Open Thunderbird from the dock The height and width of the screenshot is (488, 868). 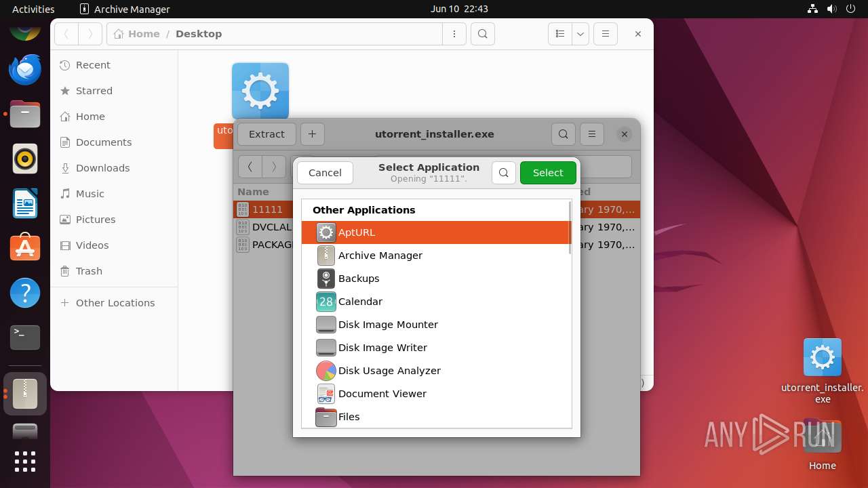(x=25, y=70)
